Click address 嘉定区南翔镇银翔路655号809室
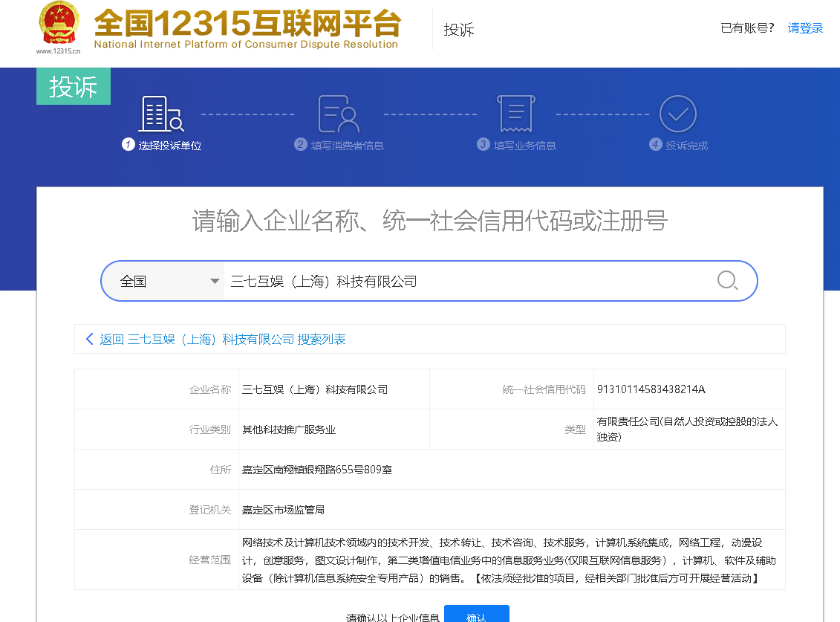 (x=316, y=470)
